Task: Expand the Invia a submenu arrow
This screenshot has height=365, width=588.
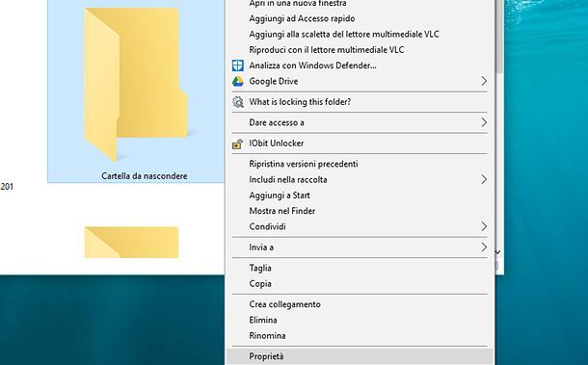Action: 484,247
